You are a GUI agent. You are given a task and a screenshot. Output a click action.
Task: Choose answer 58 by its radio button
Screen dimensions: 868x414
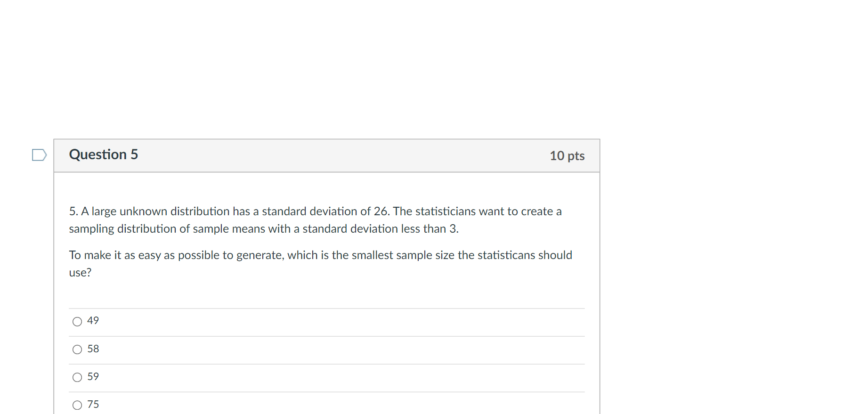77,349
